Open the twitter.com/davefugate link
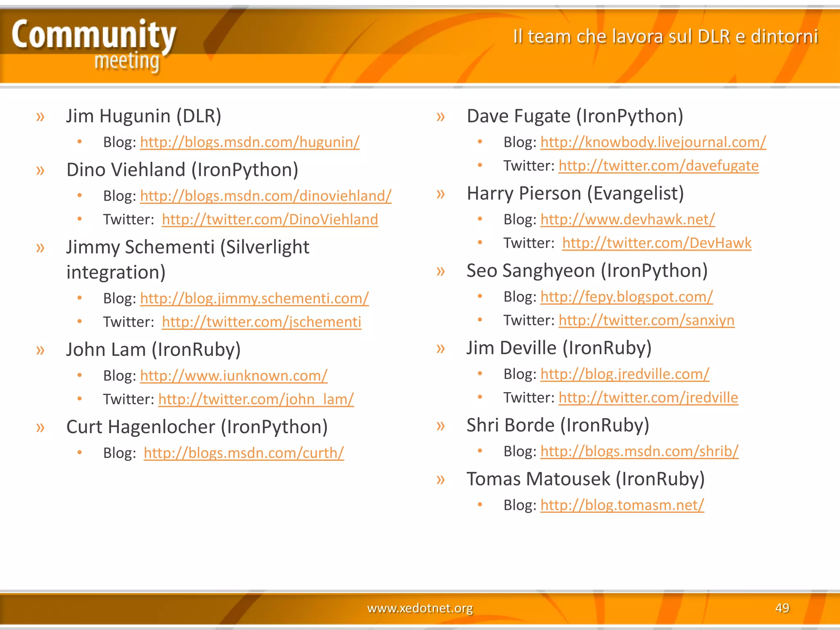The width and height of the screenshot is (840, 630). click(658, 166)
